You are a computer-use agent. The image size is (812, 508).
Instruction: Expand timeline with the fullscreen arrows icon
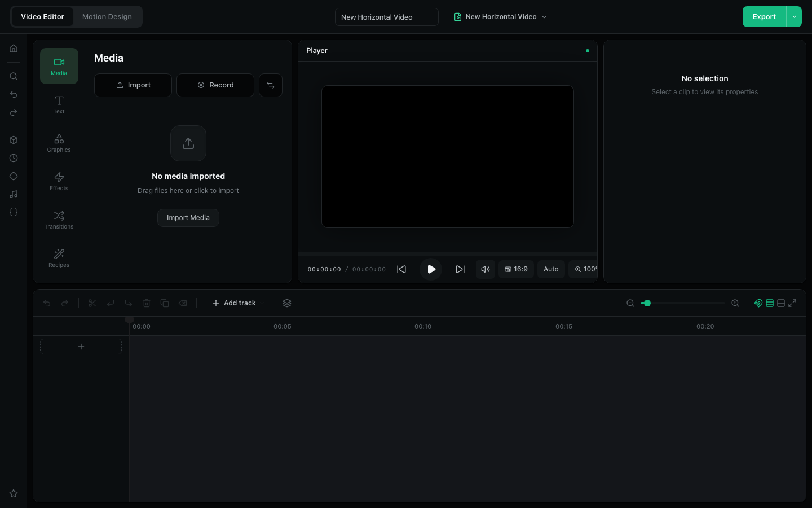click(792, 303)
